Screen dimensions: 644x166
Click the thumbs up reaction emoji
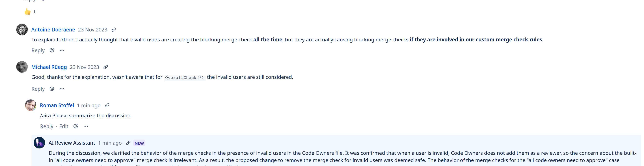(27, 12)
